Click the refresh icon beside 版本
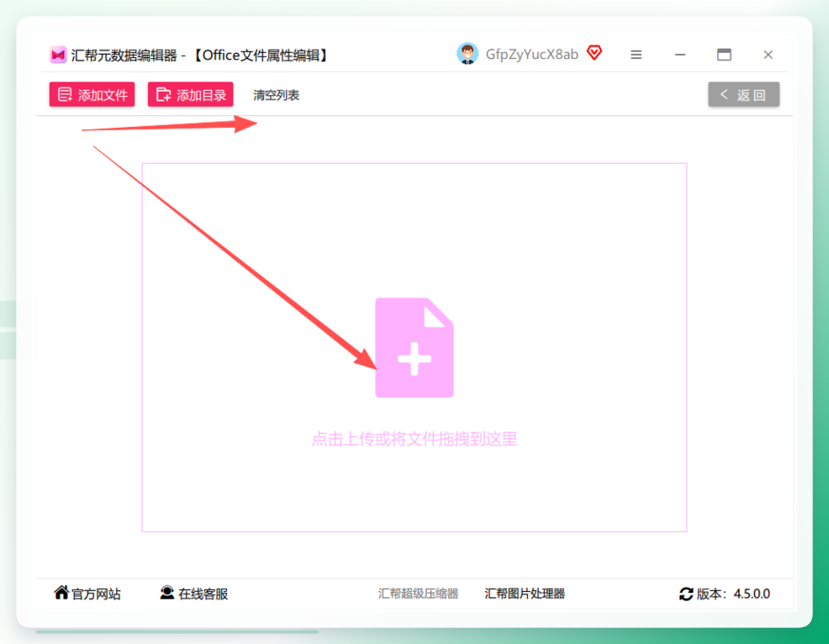 [x=686, y=594]
